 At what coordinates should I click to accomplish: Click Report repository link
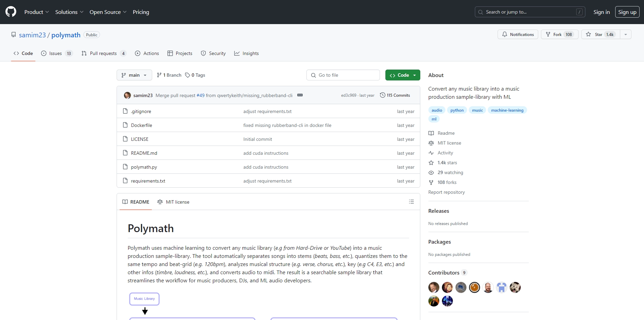[446, 192]
